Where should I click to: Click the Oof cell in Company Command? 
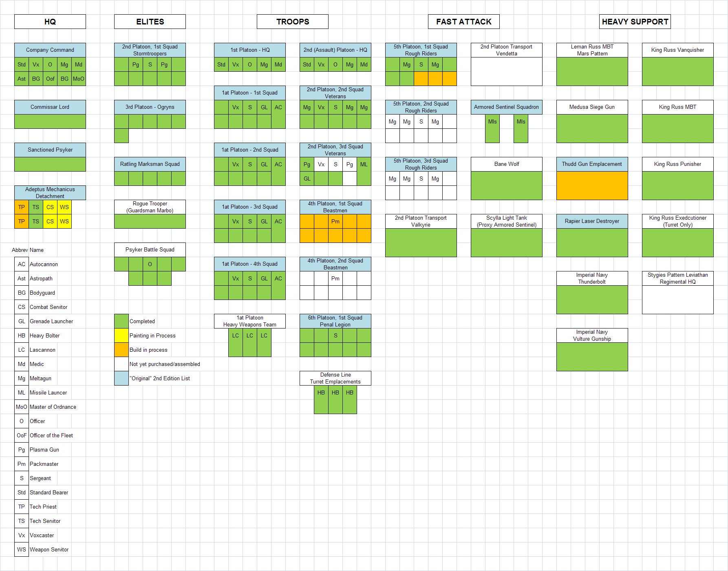(x=50, y=79)
